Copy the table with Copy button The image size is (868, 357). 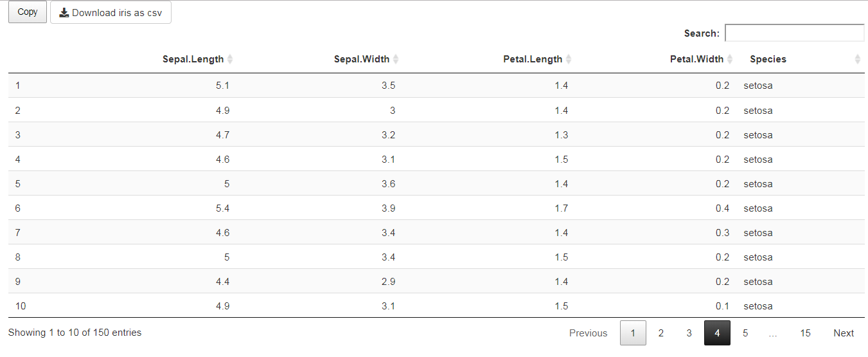click(x=28, y=12)
